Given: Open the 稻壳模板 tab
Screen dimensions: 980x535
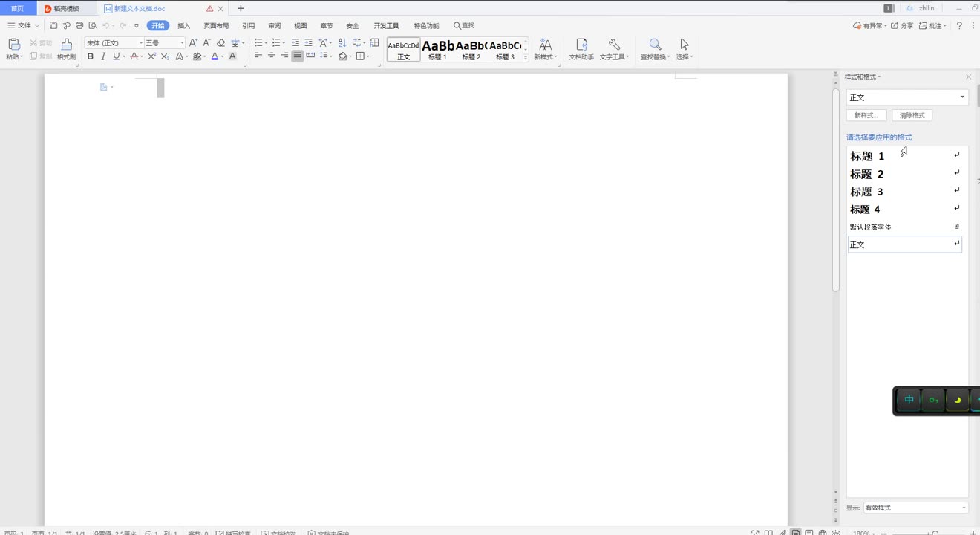Looking at the screenshot, I should (68, 8).
